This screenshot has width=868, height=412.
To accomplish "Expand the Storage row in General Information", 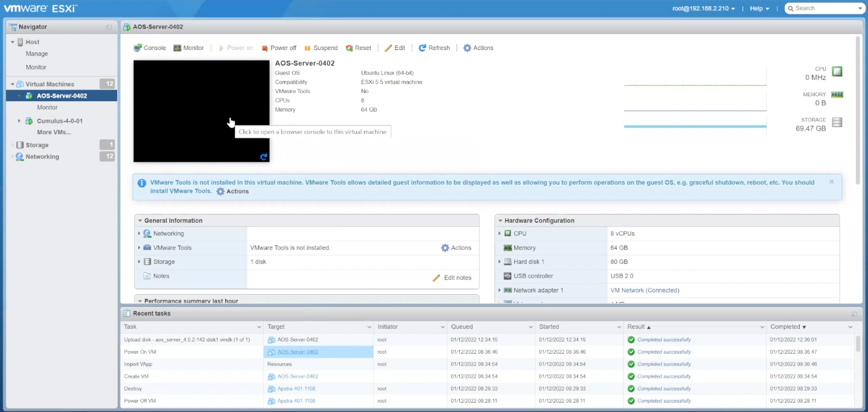I will (x=139, y=262).
